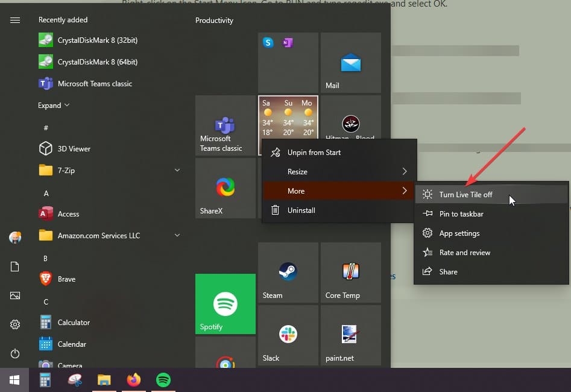Open Calculator from the taskbar
Image resolution: width=571 pixels, height=392 pixels.
coord(45,381)
